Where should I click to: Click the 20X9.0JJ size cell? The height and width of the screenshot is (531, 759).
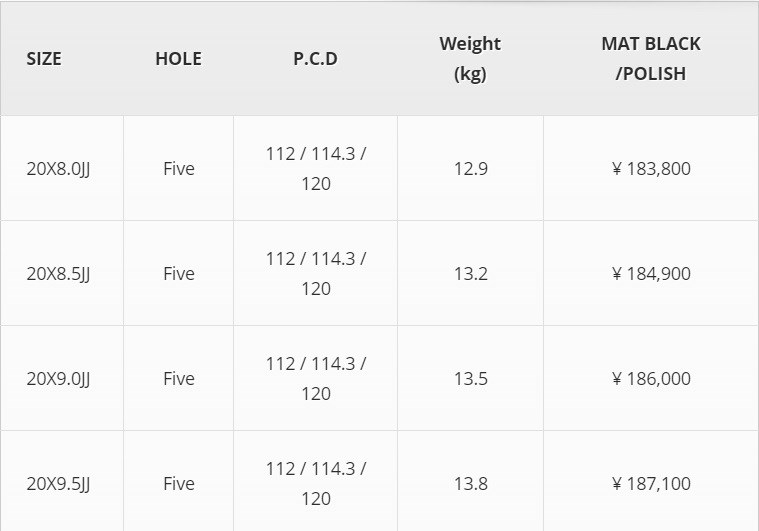point(58,378)
